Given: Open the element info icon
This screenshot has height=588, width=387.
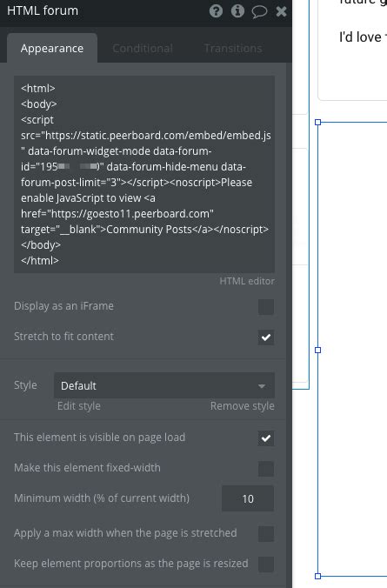Looking at the screenshot, I should [237, 11].
